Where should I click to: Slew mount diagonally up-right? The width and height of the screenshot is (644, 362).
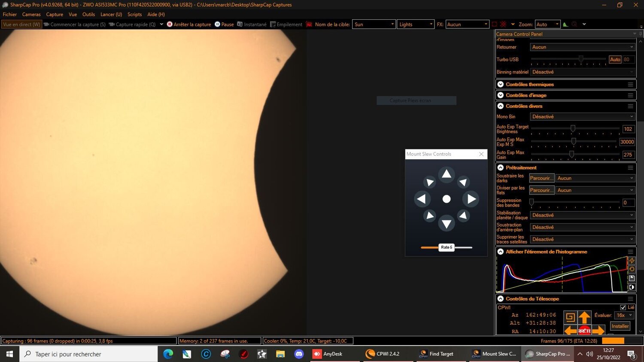coord(463,182)
